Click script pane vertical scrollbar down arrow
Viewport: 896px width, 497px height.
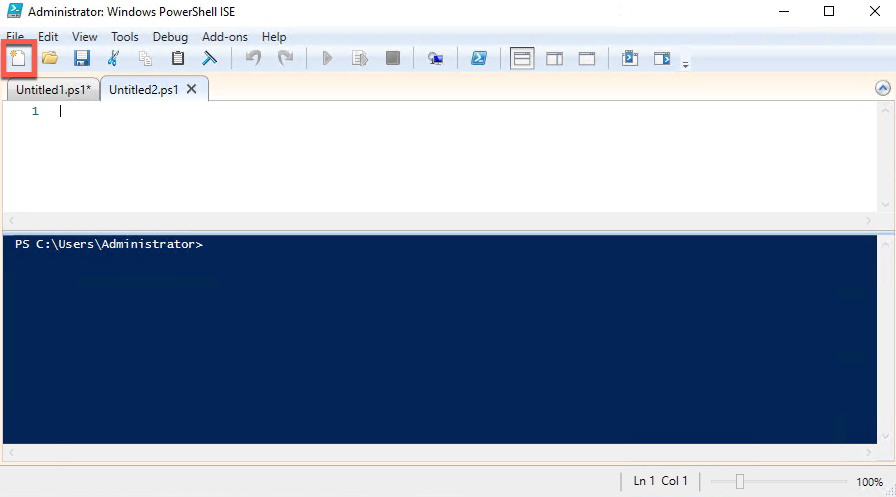tap(885, 205)
